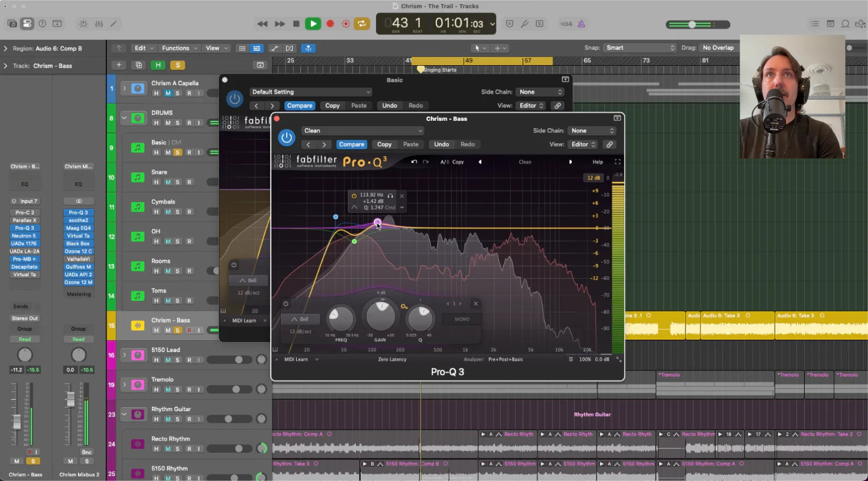Duplicate track icon next to plus button
The height and width of the screenshot is (481, 868).
click(x=138, y=65)
